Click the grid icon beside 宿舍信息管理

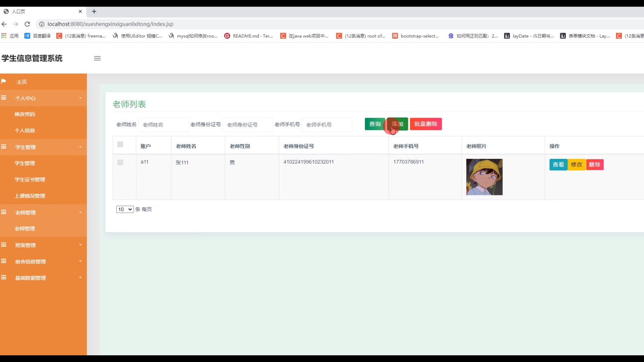point(4,261)
